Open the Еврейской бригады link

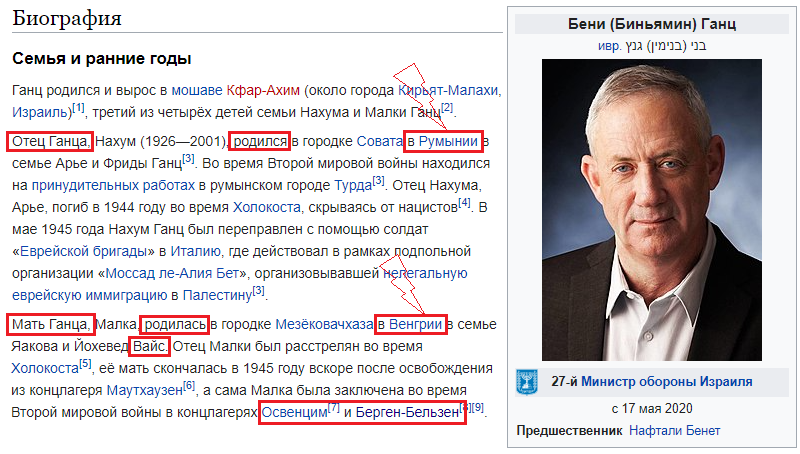[84, 251]
